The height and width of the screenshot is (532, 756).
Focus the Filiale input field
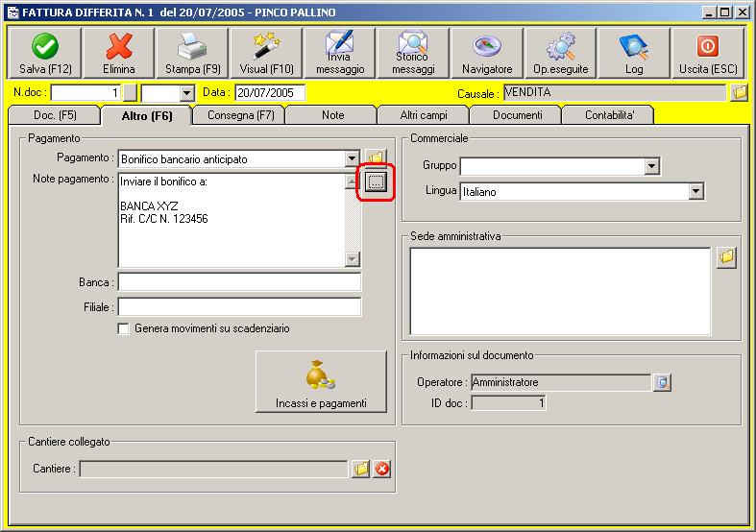[x=239, y=307]
